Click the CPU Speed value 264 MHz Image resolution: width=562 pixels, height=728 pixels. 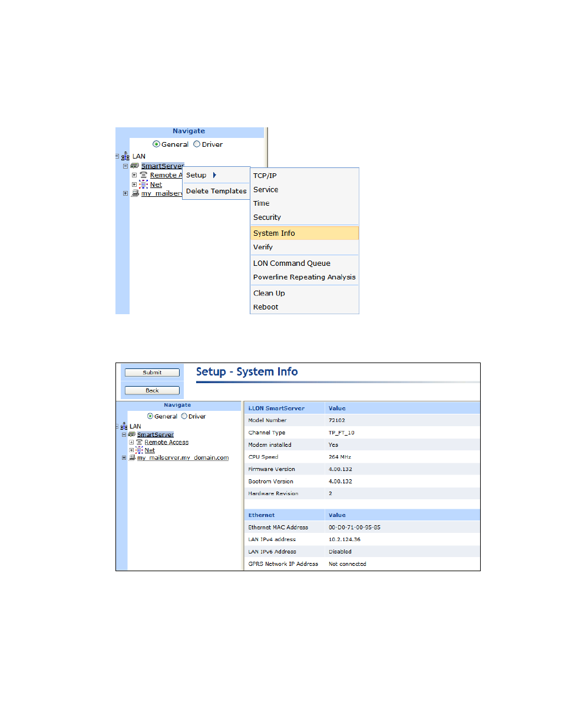pos(340,457)
